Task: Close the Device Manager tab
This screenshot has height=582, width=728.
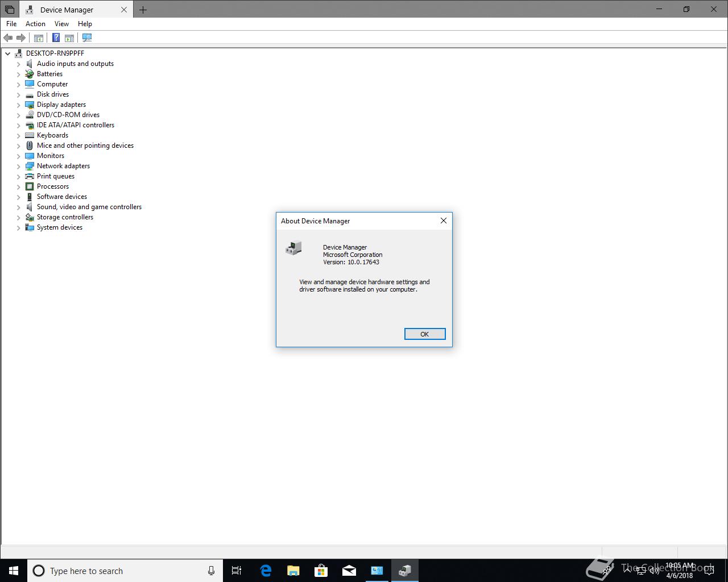Action: click(123, 10)
